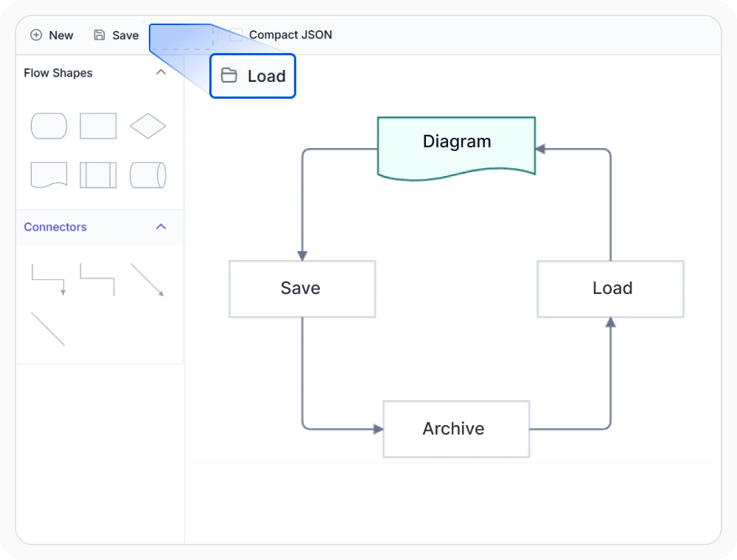Select the diamond decision shape
737x560 pixels.
(x=148, y=126)
